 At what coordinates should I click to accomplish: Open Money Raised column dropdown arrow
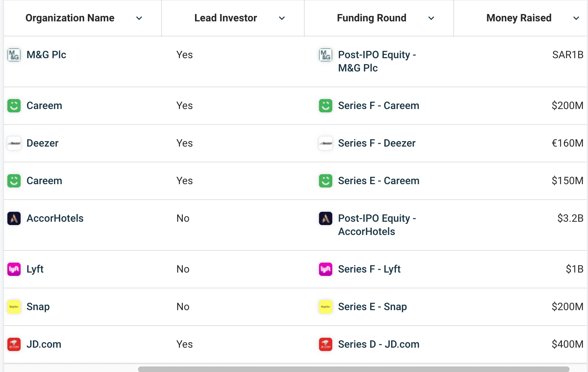[x=576, y=18]
